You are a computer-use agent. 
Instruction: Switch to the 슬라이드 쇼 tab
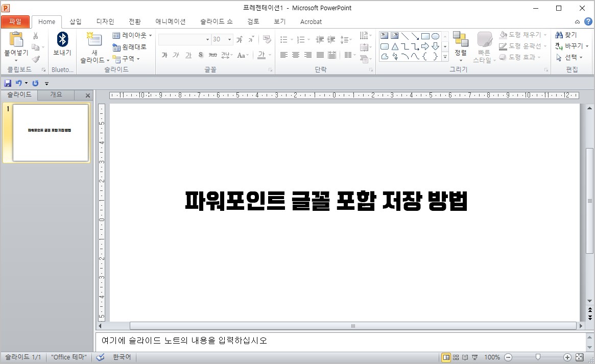click(x=217, y=21)
